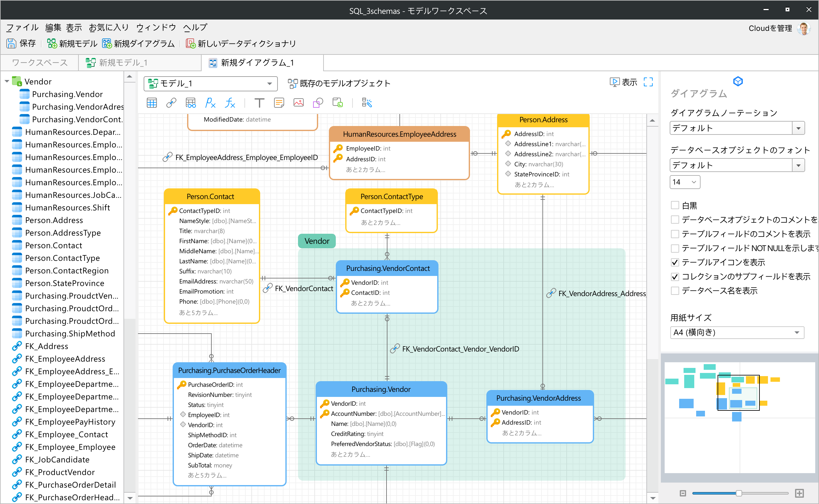Disable テーブルアイコンを表示 checkbox
Viewport: 819px width, 504px height.
[x=675, y=262]
